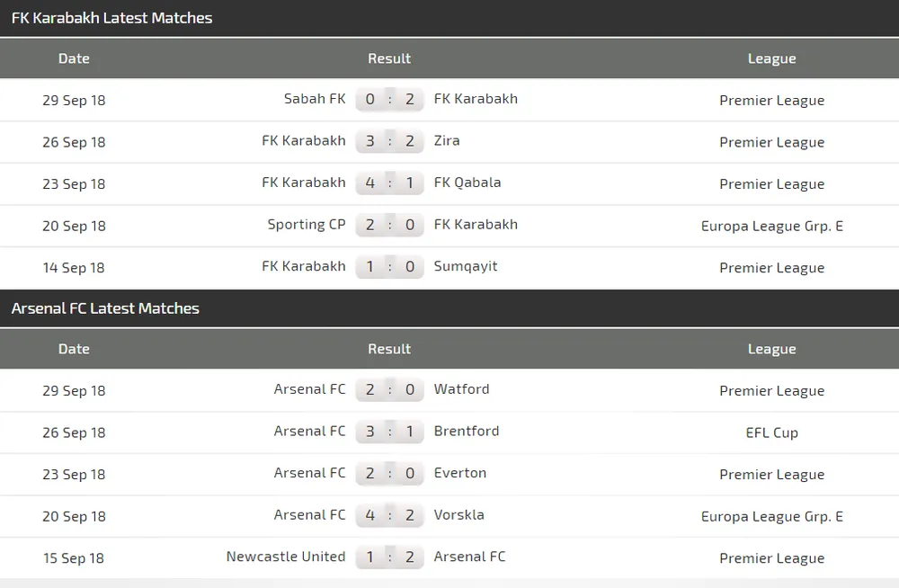The height and width of the screenshot is (588, 899).
Task: Select FK Qabala in results
Action: point(467,183)
